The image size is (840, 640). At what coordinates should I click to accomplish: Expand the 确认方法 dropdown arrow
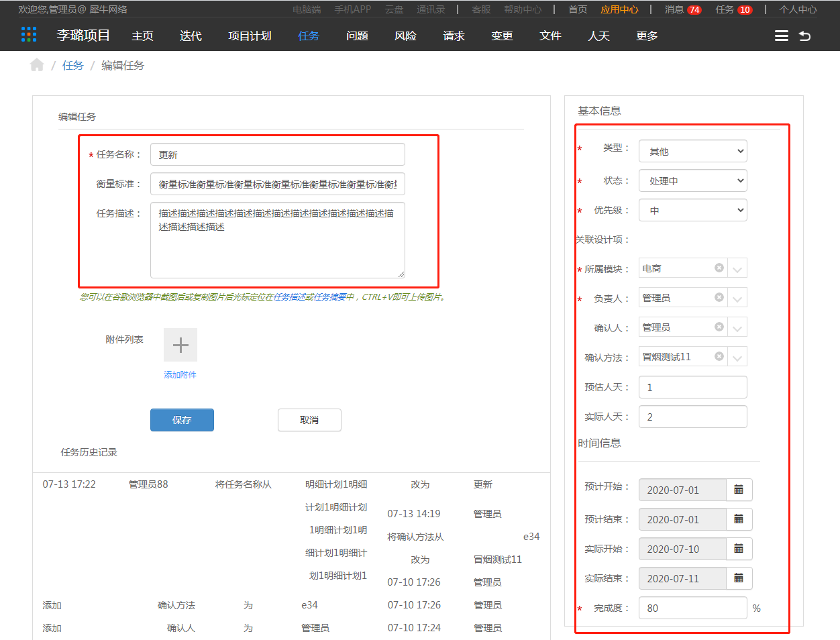point(737,358)
